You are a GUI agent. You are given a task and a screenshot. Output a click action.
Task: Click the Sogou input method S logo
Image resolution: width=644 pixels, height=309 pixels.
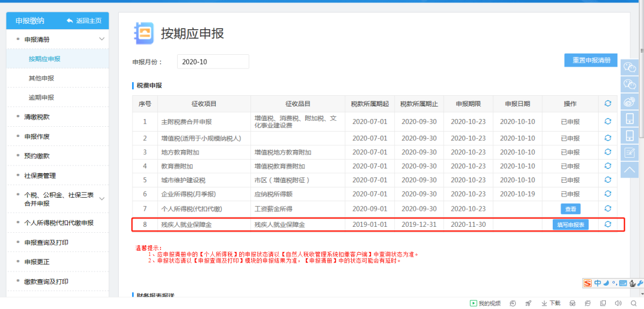588,283
